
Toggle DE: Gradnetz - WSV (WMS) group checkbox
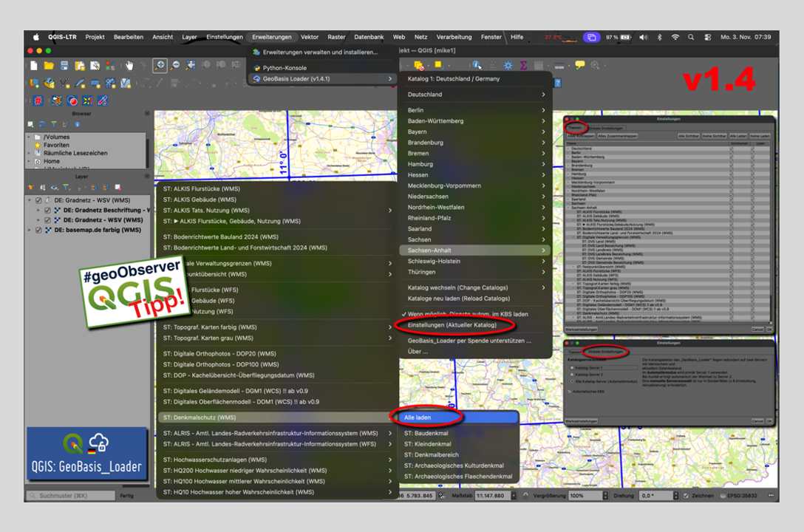tap(38, 200)
